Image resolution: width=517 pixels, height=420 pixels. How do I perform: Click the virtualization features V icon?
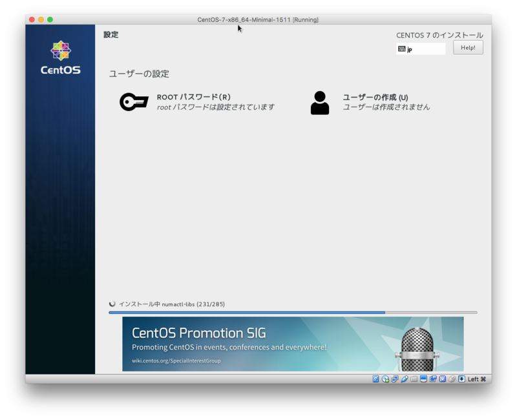(443, 379)
